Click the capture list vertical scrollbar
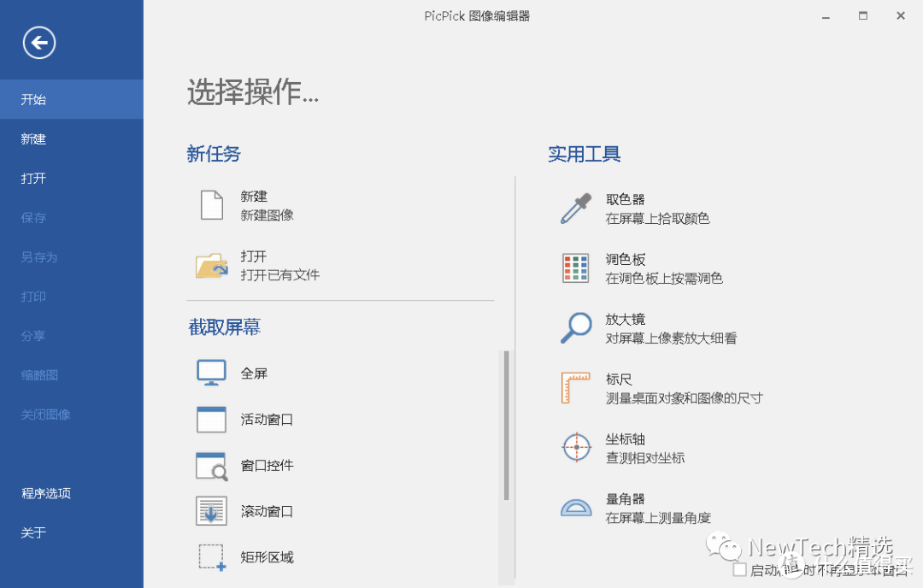 pos(506,426)
